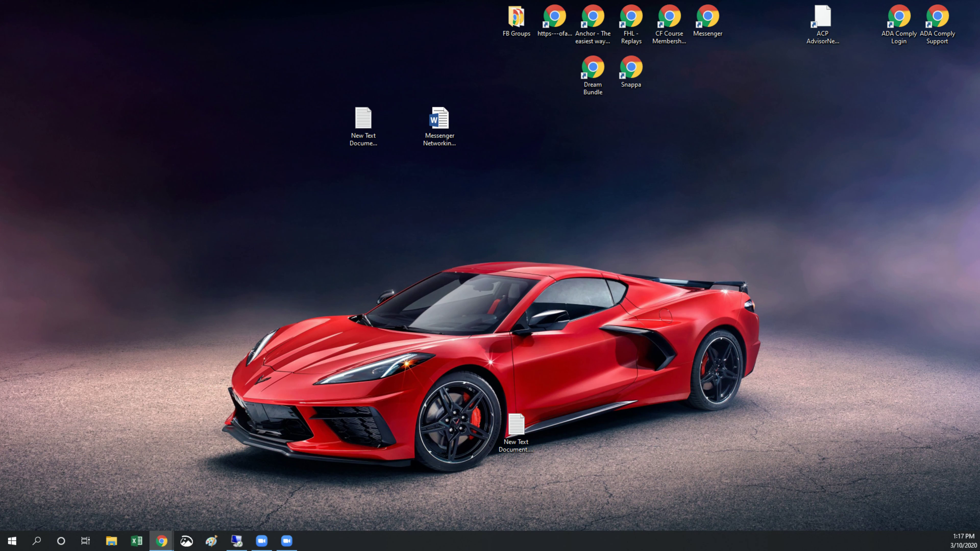This screenshot has width=980, height=551.
Task: Select the Messenger Chrome desktop shortcut
Action: 708,21
